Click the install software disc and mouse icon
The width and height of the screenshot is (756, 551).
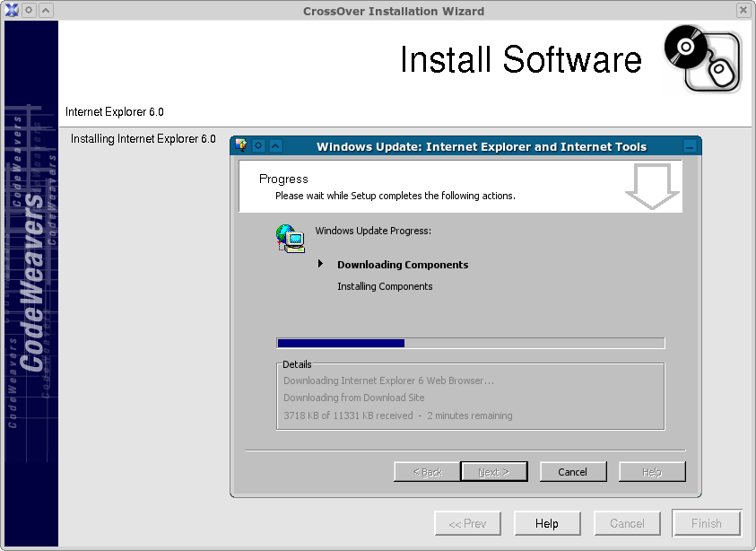[702, 59]
